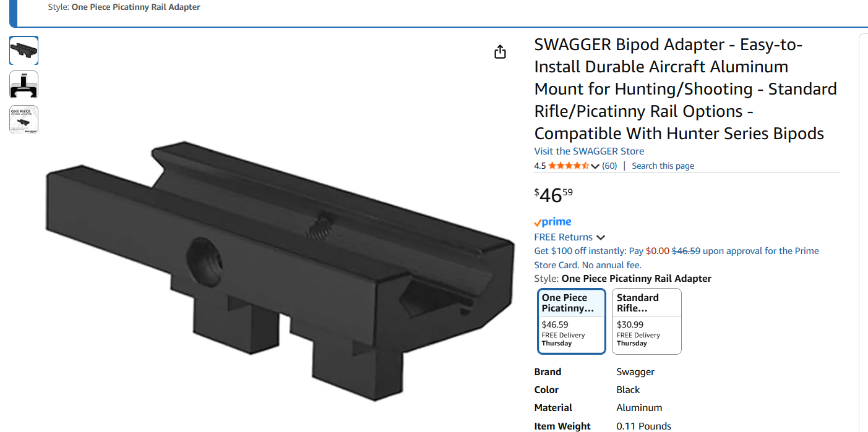The width and height of the screenshot is (868, 432).
Task: Click the $46.59 price text
Action: [x=554, y=195]
